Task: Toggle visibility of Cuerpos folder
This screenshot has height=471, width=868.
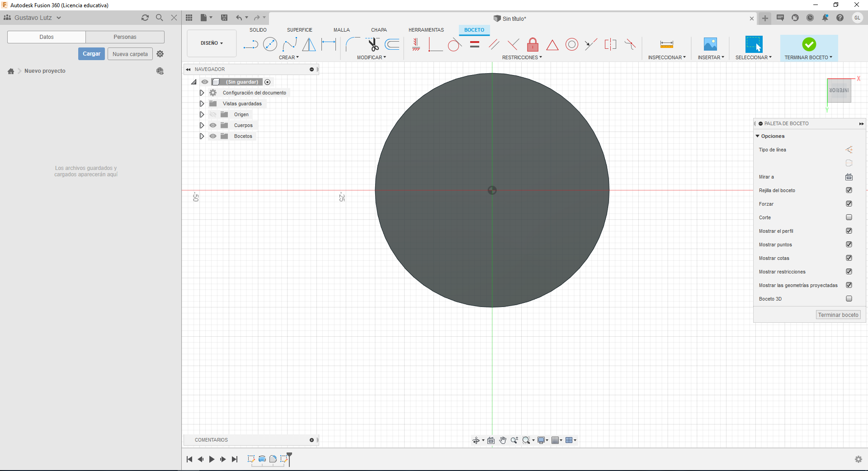Action: click(x=213, y=125)
